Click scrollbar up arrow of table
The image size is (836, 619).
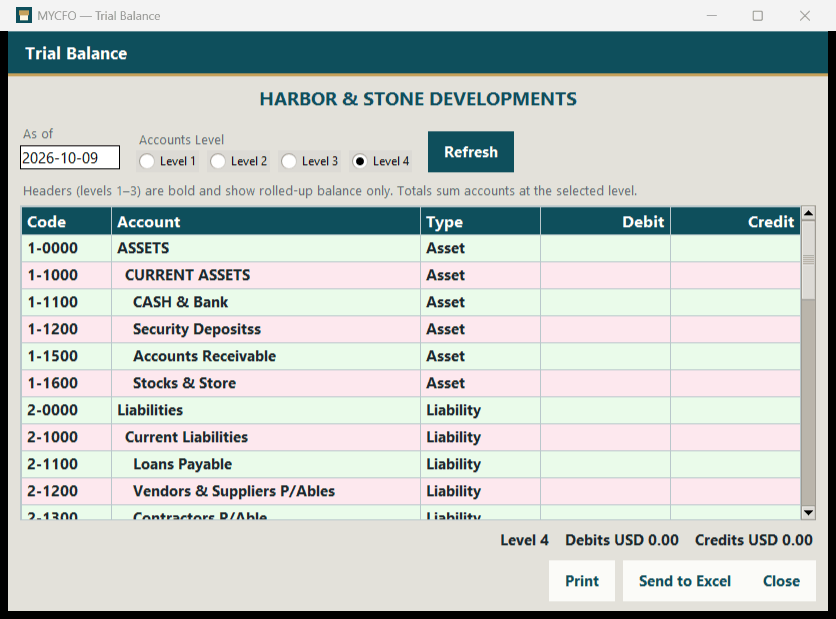(x=808, y=213)
